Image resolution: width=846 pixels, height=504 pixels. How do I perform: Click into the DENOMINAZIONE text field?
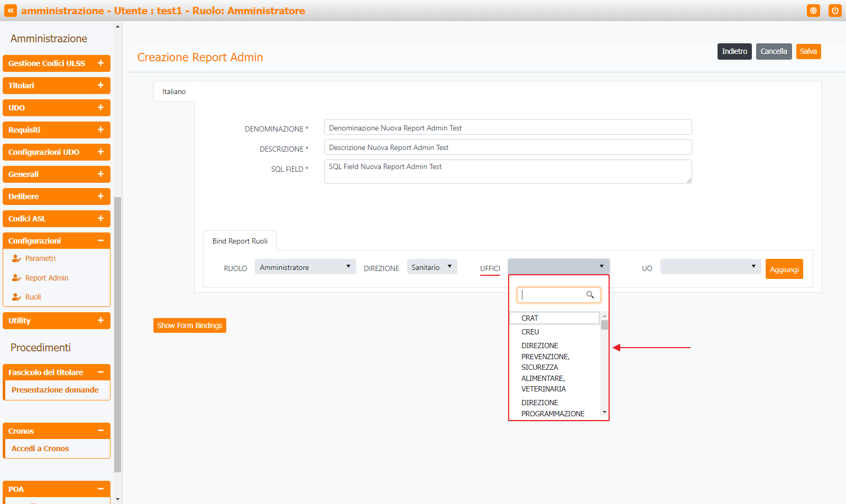[508, 128]
